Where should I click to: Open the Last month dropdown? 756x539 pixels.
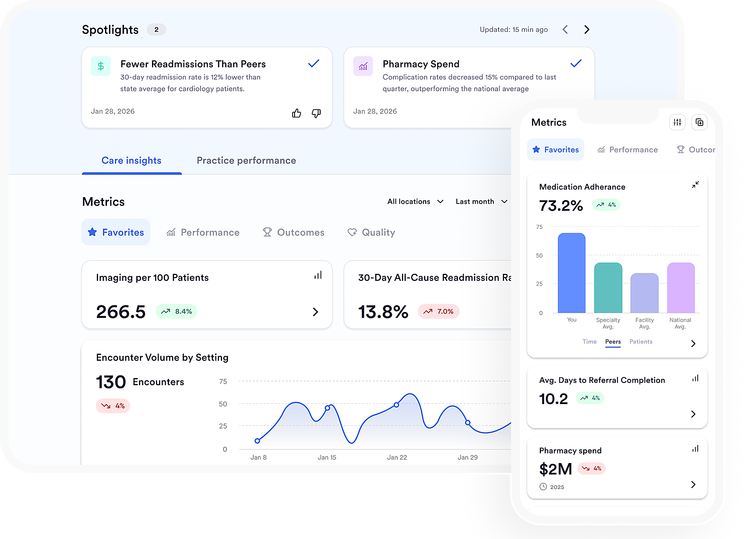tap(481, 201)
